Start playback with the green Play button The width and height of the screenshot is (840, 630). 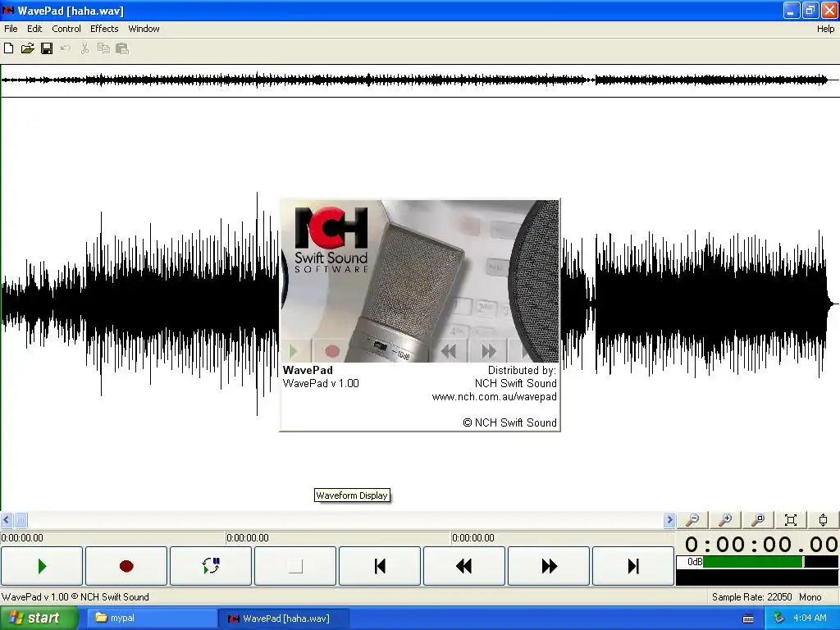point(42,566)
